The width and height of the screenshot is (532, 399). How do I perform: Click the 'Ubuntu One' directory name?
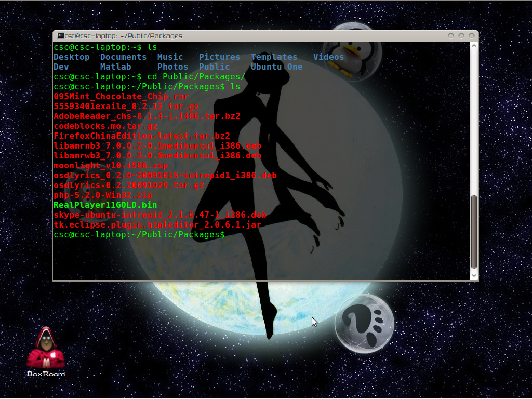pyautogui.click(x=276, y=67)
